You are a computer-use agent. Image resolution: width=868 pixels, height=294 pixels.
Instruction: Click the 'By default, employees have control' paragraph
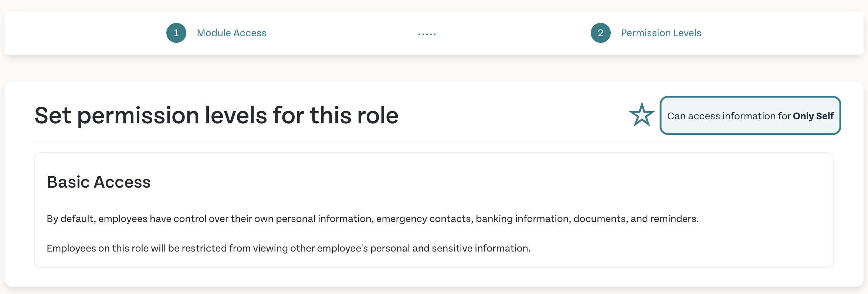pyautogui.click(x=373, y=219)
